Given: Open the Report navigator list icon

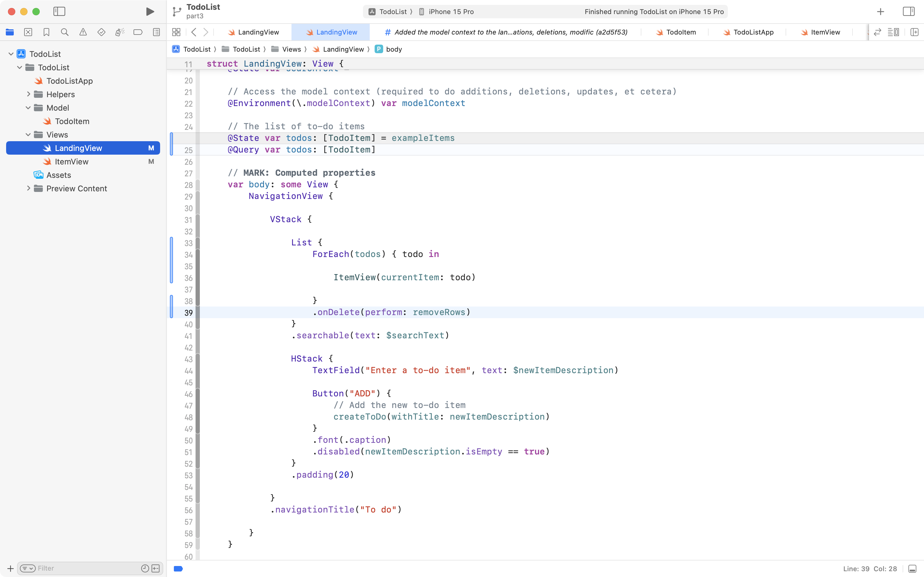Looking at the screenshot, I should pos(156,32).
